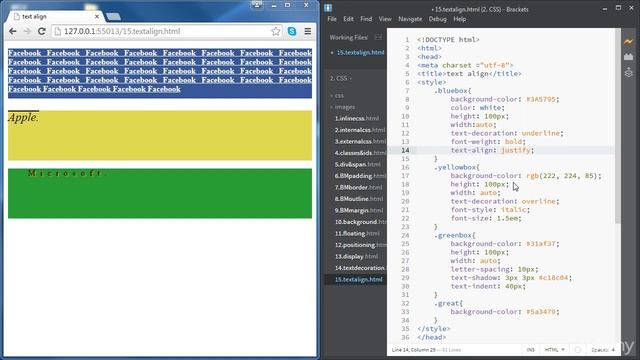Reload the Chrome page
Image resolution: width=640 pixels, height=360 pixels.
pyautogui.click(x=41, y=31)
